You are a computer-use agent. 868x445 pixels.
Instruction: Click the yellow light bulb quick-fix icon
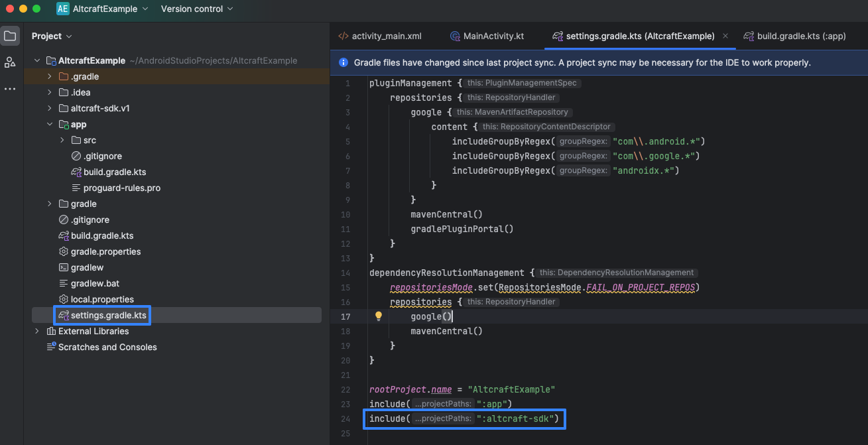[x=379, y=316]
